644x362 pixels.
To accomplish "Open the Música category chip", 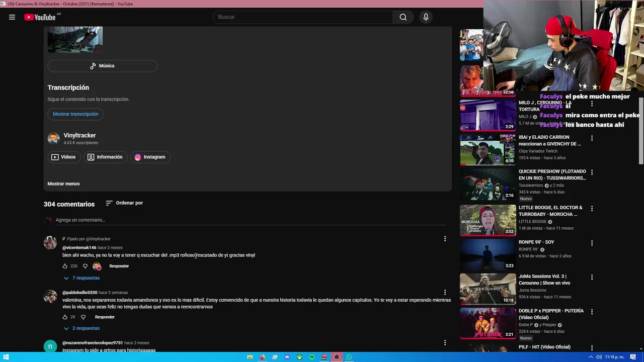I will [102, 66].
